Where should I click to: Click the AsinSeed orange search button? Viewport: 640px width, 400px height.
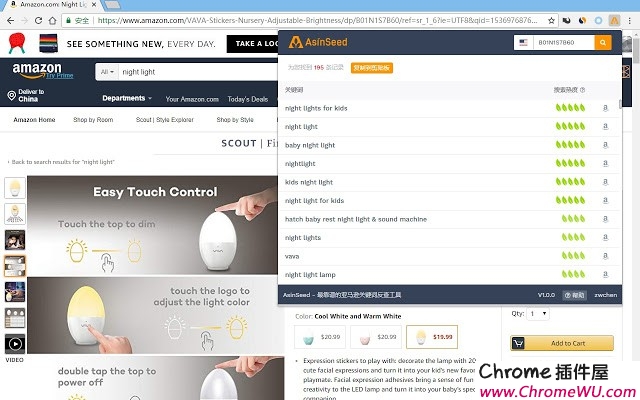[603, 42]
